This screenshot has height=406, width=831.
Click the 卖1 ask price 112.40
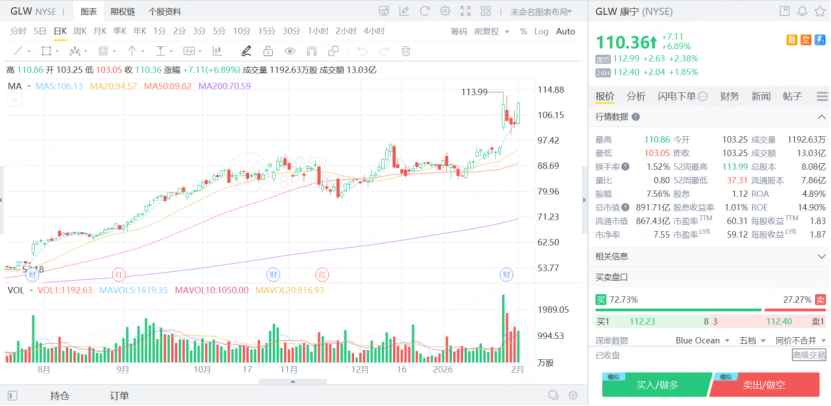[x=779, y=321]
